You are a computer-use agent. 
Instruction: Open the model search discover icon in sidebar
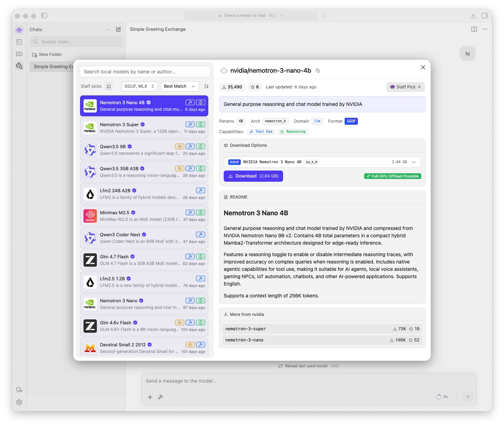point(19,66)
